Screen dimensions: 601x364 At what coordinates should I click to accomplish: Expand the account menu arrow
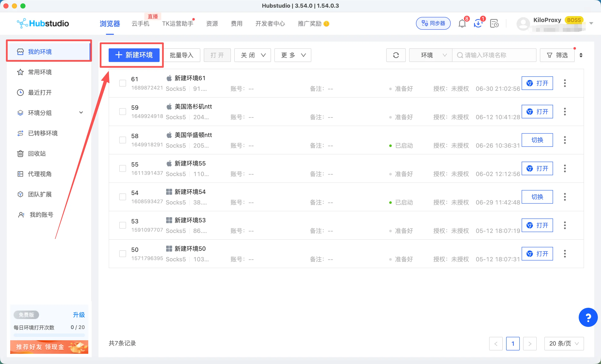[x=591, y=23]
